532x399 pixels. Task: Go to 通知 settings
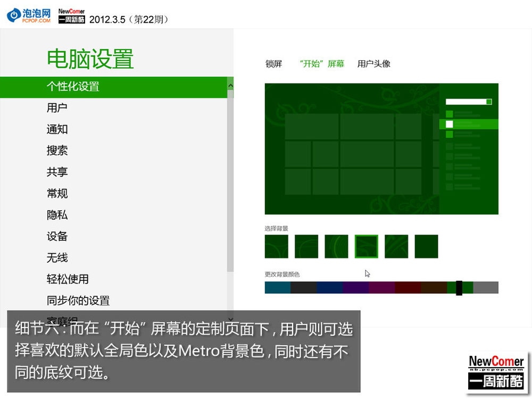tap(57, 129)
